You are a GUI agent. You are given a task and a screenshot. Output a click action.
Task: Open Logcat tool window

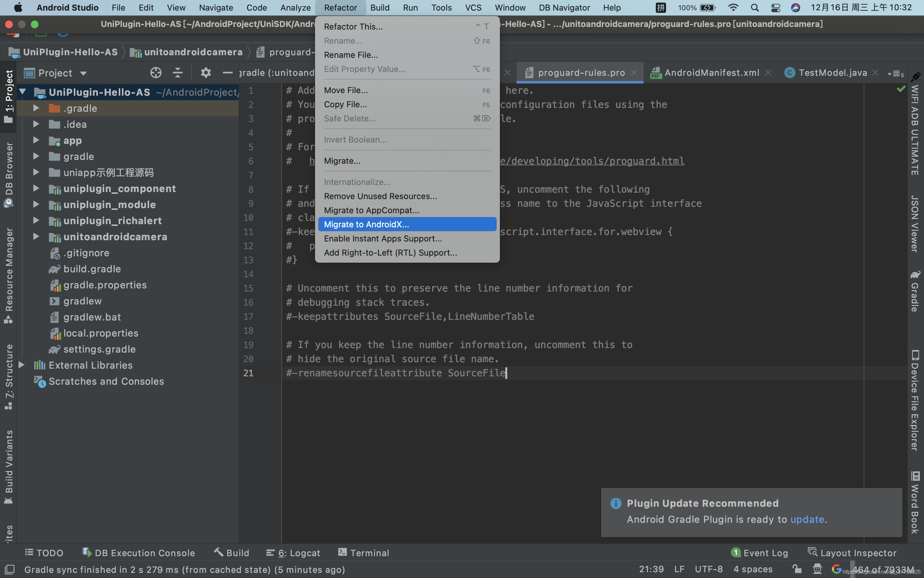pyautogui.click(x=293, y=553)
